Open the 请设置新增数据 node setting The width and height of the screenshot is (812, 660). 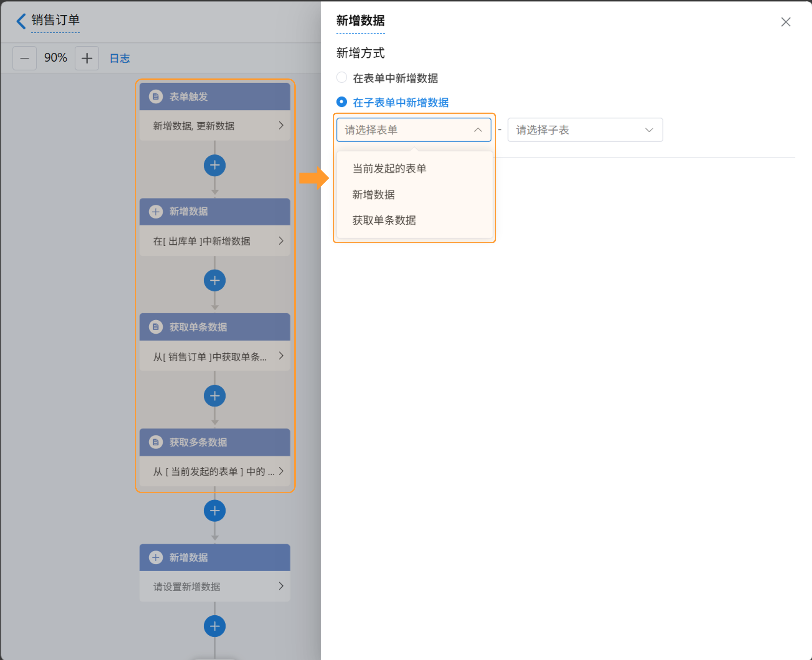point(215,586)
